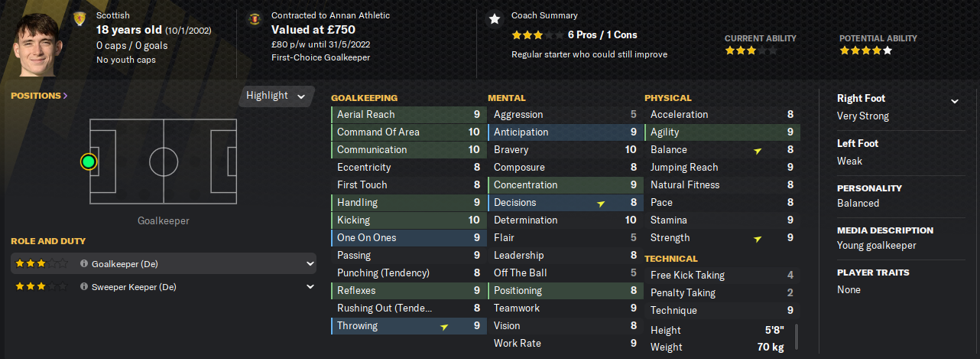
Task: Expand the Goalkeeper (De) role chevron
Action: [310, 264]
